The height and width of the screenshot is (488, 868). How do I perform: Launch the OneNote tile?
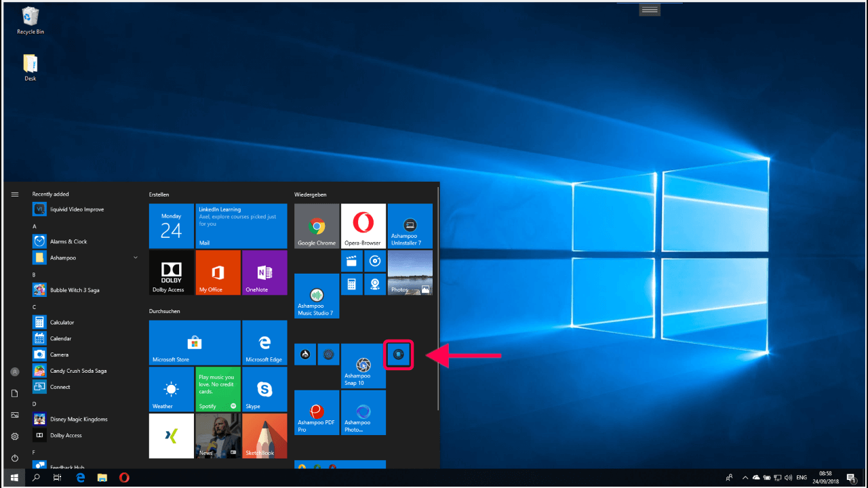(x=264, y=272)
